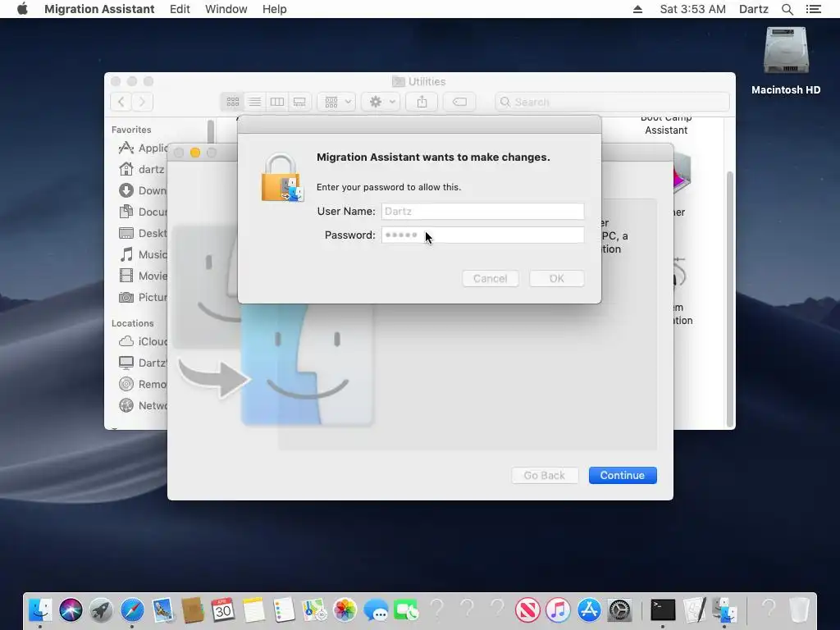Open the Apple menu
Viewport: 840px width, 630px height.
coord(22,9)
